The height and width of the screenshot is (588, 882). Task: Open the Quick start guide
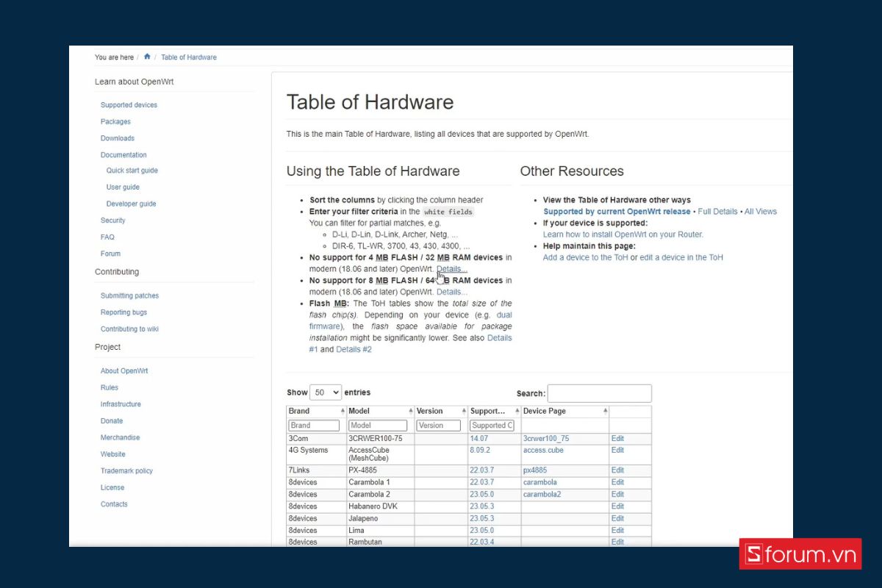coord(132,171)
